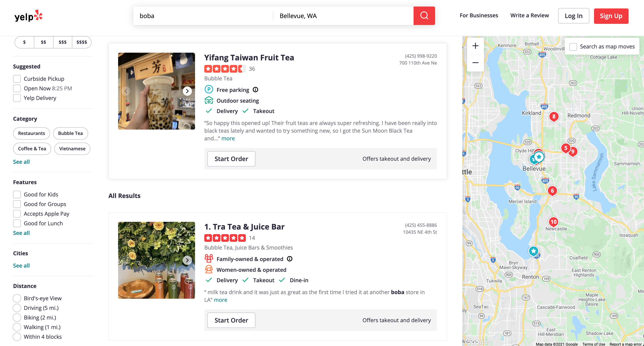This screenshot has height=346, width=644.
Task: Open the For Businesses menu
Action: (479, 16)
